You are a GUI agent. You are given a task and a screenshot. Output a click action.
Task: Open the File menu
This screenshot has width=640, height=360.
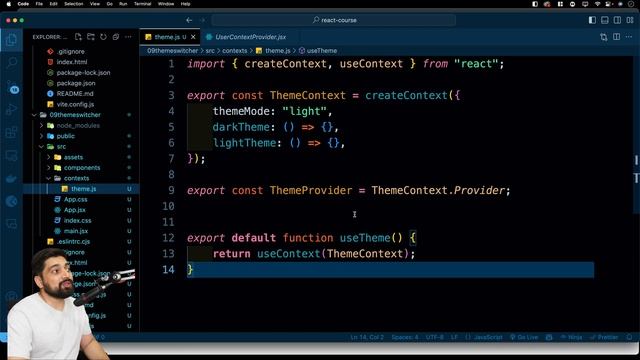39,4
